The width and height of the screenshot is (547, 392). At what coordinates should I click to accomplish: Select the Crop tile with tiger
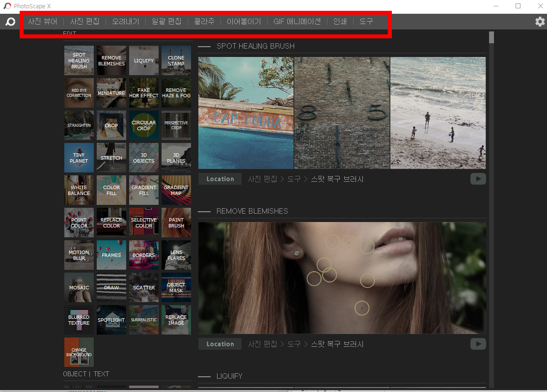pos(111,125)
